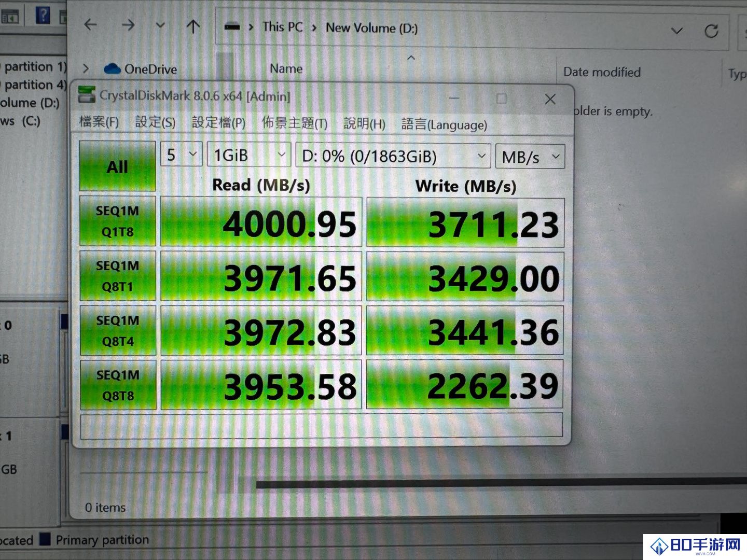Open the 說明(H) menu

tap(364, 124)
